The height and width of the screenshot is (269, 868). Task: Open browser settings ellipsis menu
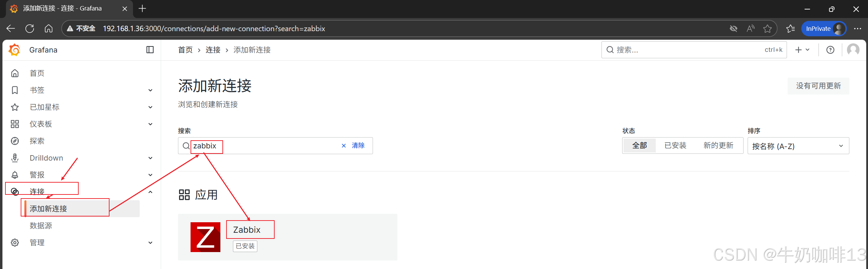(857, 28)
